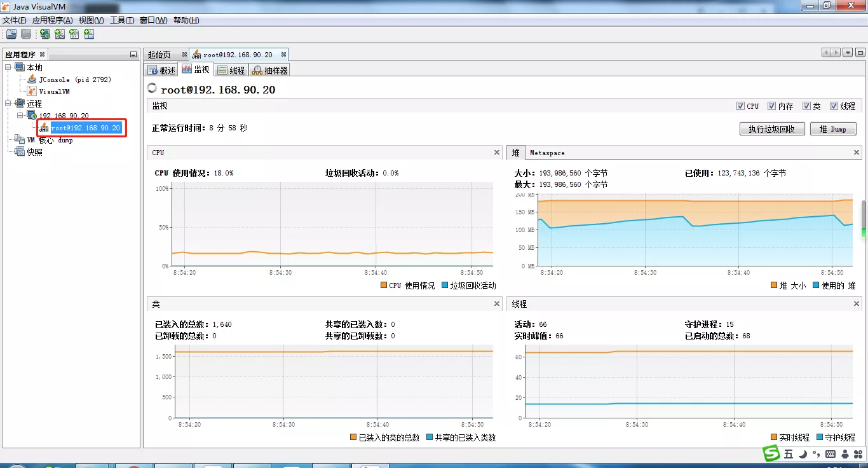Click the JConsole coffee-cup icon in tree
The height and width of the screenshot is (468, 868).
[32, 79]
